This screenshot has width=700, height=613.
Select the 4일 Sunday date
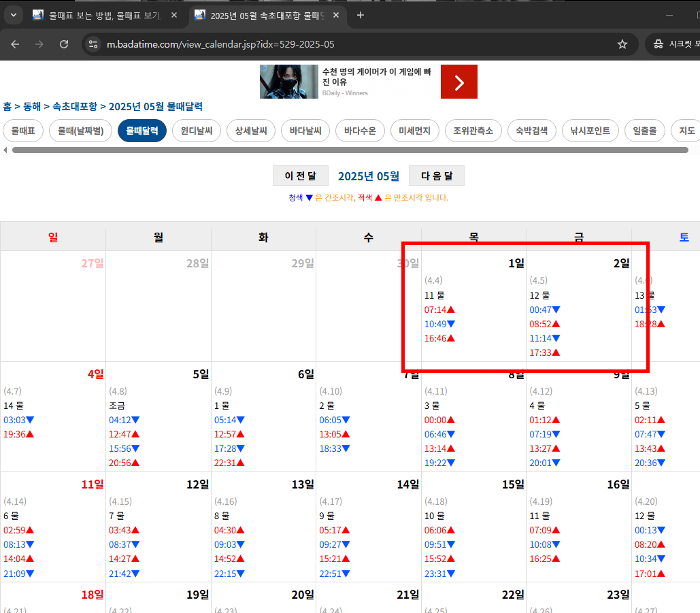point(95,374)
